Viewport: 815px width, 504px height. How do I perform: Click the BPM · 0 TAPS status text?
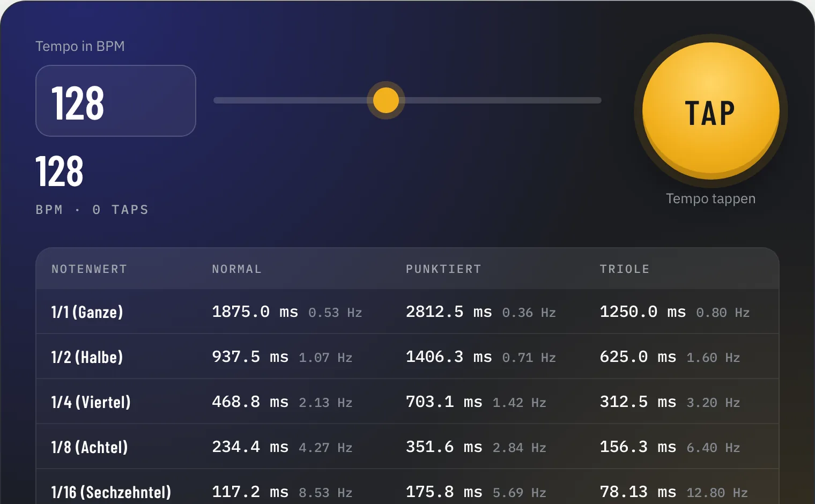[x=92, y=210]
